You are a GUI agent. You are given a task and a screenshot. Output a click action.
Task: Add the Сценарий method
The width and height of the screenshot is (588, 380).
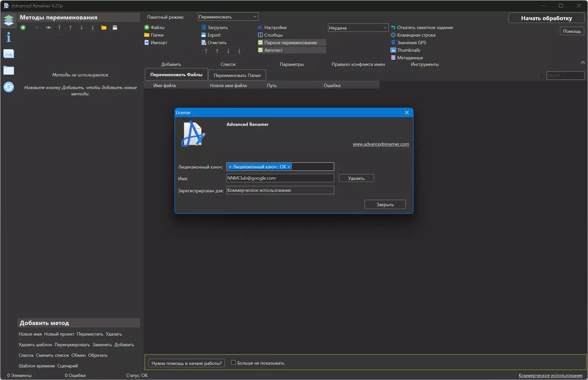67,366
